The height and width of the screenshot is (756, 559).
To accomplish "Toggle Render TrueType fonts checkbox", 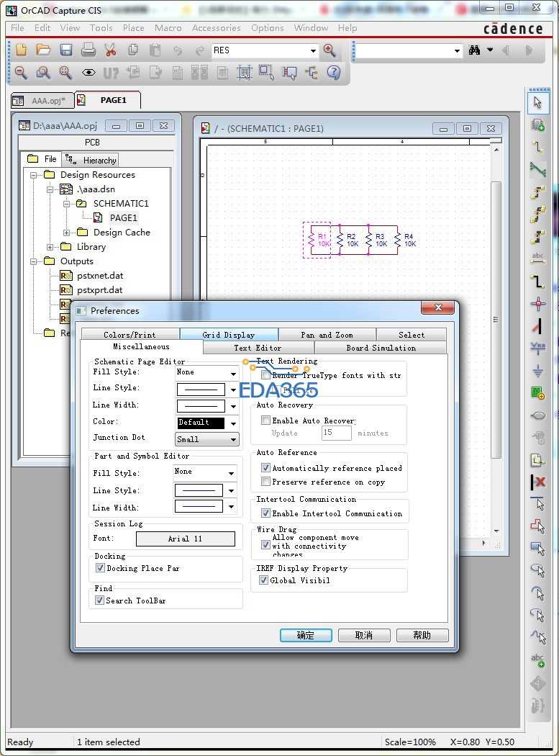I will click(x=265, y=374).
